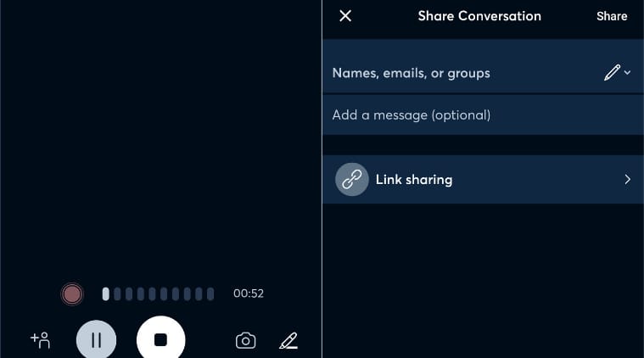Tap the highlighter pen icon
The height and width of the screenshot is (358, 644).
pos(288,340)
